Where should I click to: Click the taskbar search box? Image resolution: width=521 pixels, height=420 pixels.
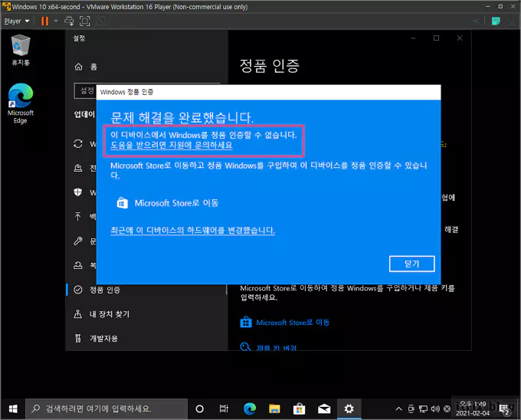click(106, 409)
